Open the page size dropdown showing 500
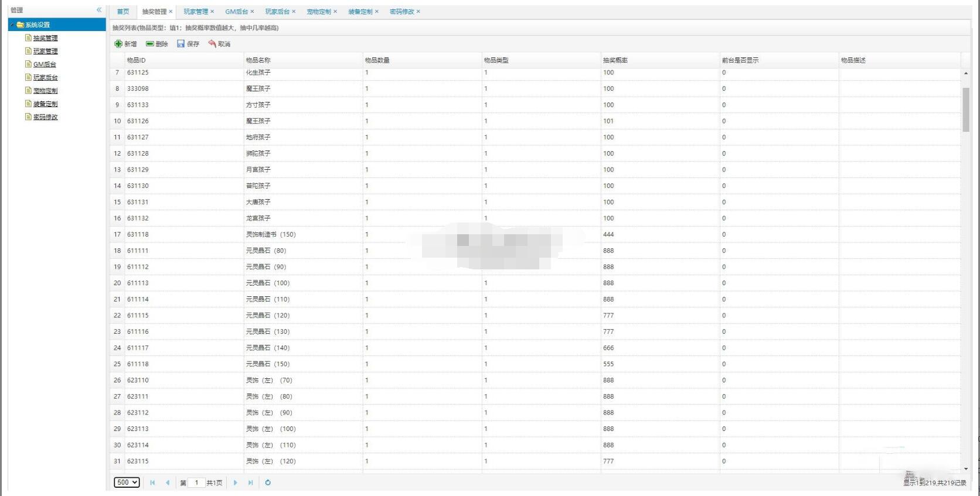Screen dimensions: 980x496 coord(127,483)
